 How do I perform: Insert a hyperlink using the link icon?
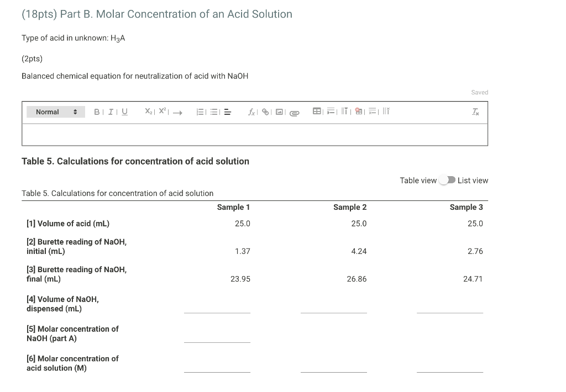tap(265, 112)
